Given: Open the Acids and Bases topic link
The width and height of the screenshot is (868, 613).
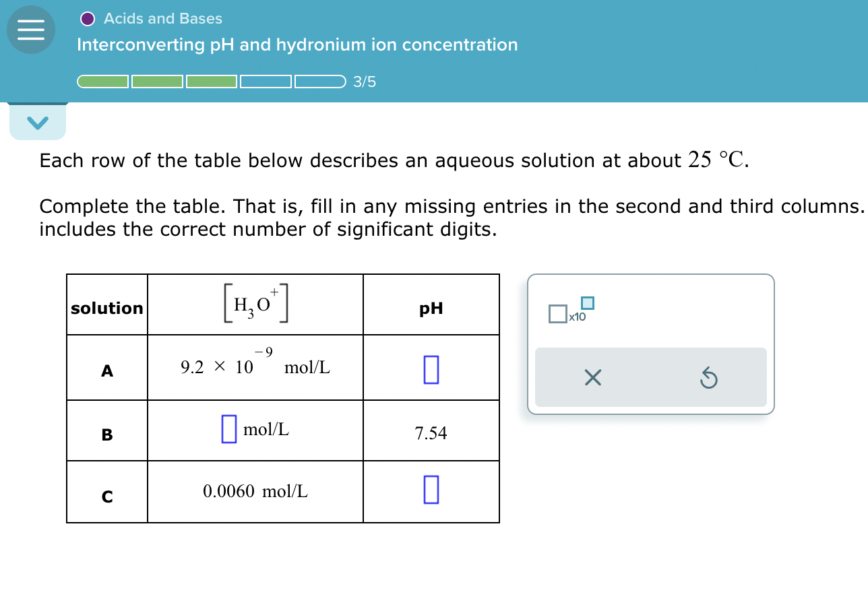Looking at the screenshot, I should coord(162,18).
